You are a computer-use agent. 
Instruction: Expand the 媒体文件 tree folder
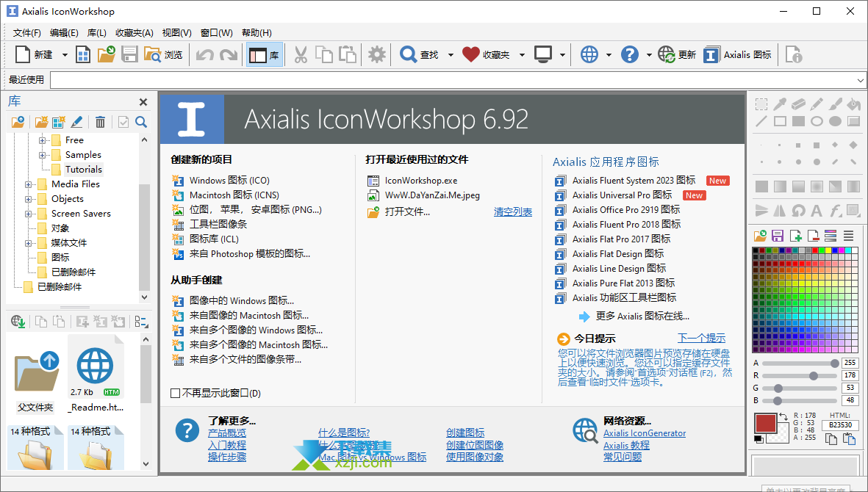click(28, 242)
